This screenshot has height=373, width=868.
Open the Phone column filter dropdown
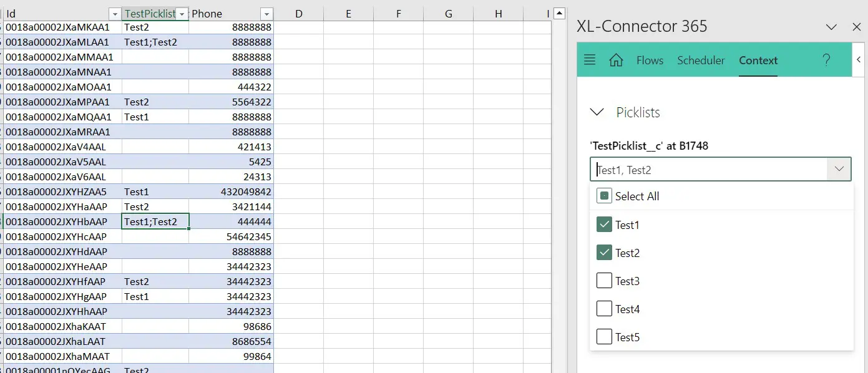click(266, 14)
